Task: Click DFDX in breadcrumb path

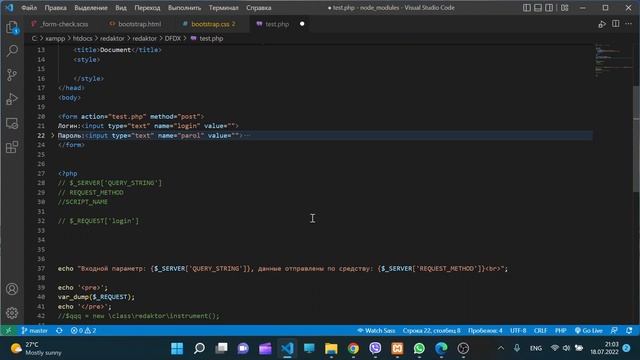Action: [173, 38]
